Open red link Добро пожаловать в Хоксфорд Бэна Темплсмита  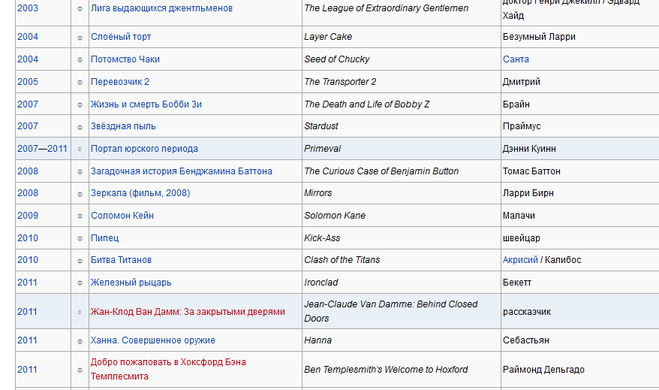(x=168, y=369)
